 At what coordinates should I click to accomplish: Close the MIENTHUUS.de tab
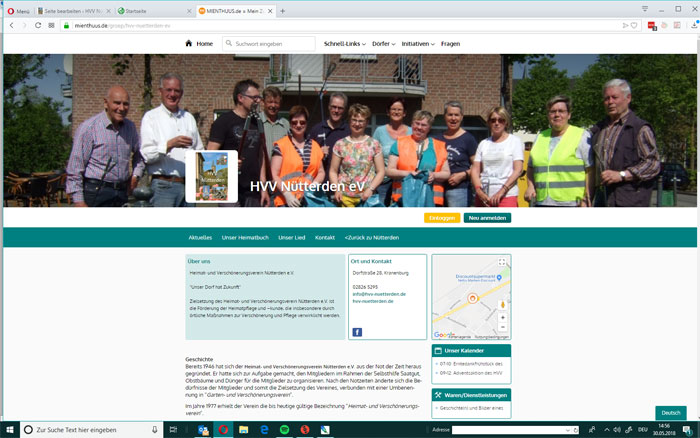270,11
